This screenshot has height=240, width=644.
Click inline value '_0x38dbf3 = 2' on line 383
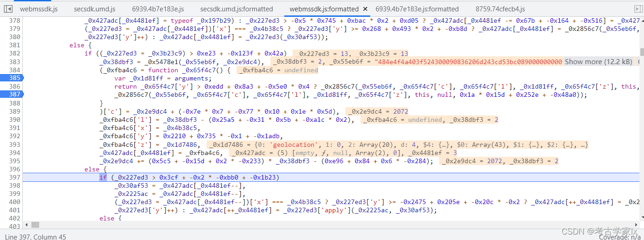[299, 62]
